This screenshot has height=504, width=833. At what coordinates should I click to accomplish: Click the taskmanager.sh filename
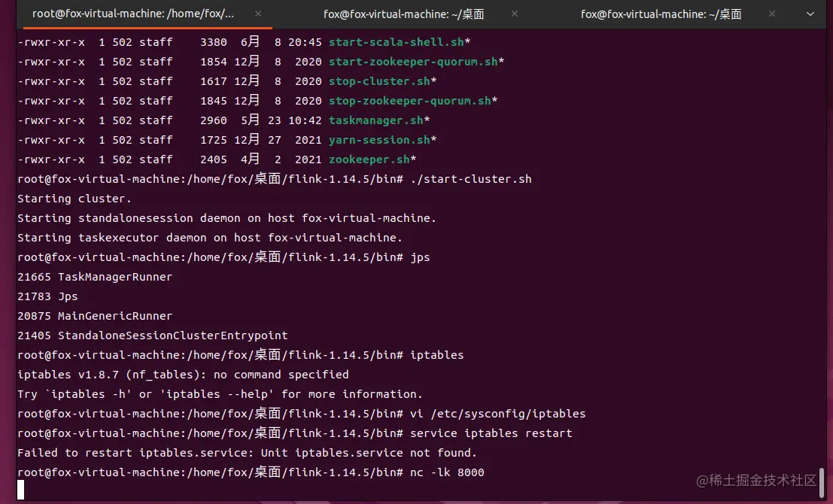376,120
